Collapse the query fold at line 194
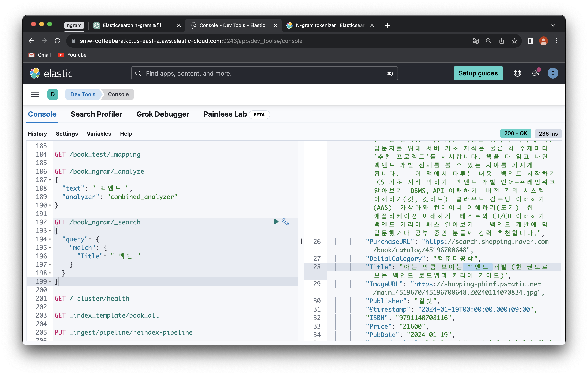588x375 pixels. pos(50,240)
